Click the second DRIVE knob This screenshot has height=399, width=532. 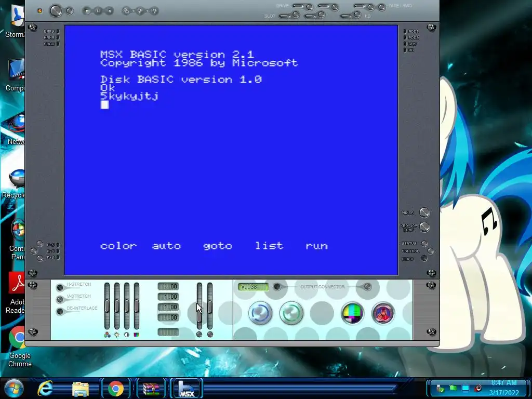335,7
